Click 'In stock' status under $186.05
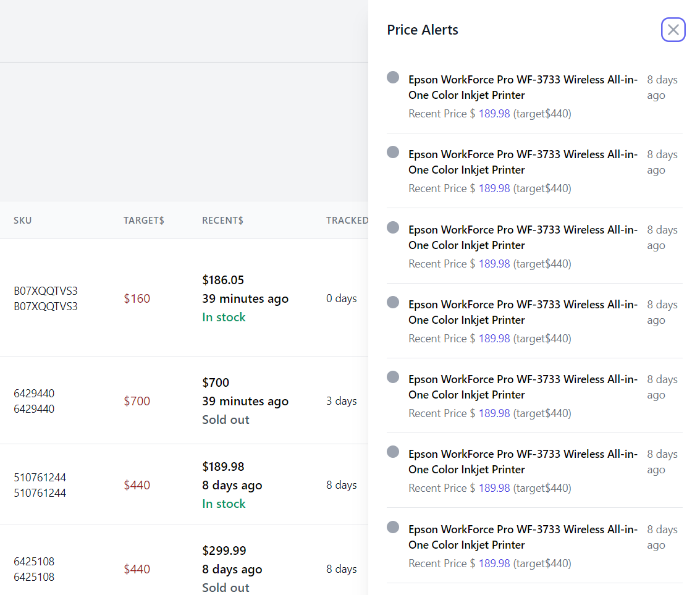Viewport: 700px width, 595px height. point(224,317)
